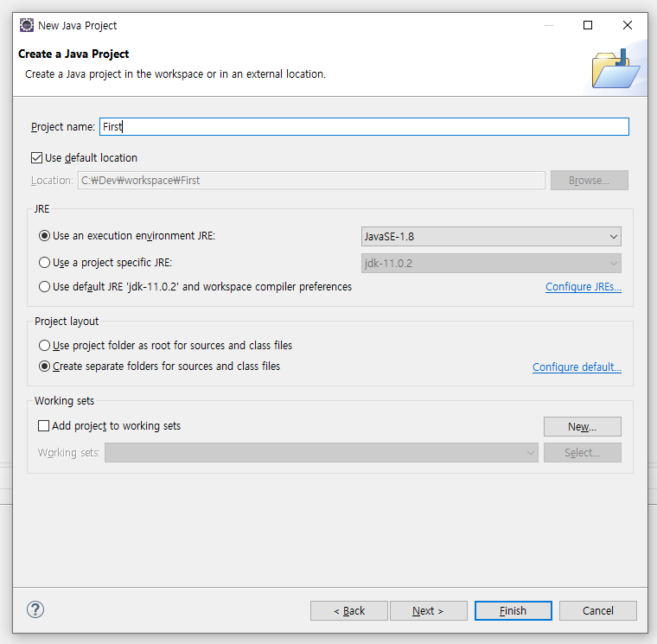The height and width of the screenshot is (644, 657).
Task: Open the JavaSE-1.8 execution environment dropdown
Action: (490, 236)
